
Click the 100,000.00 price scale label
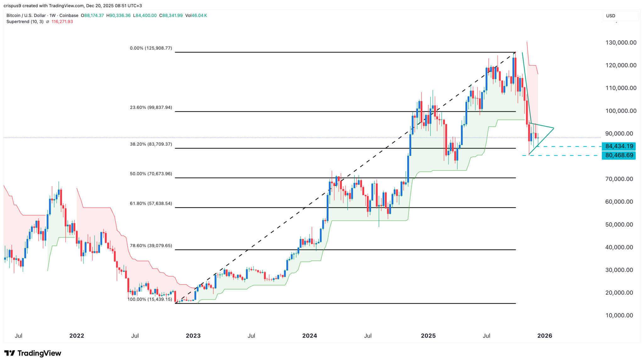[x=621, y=111]
